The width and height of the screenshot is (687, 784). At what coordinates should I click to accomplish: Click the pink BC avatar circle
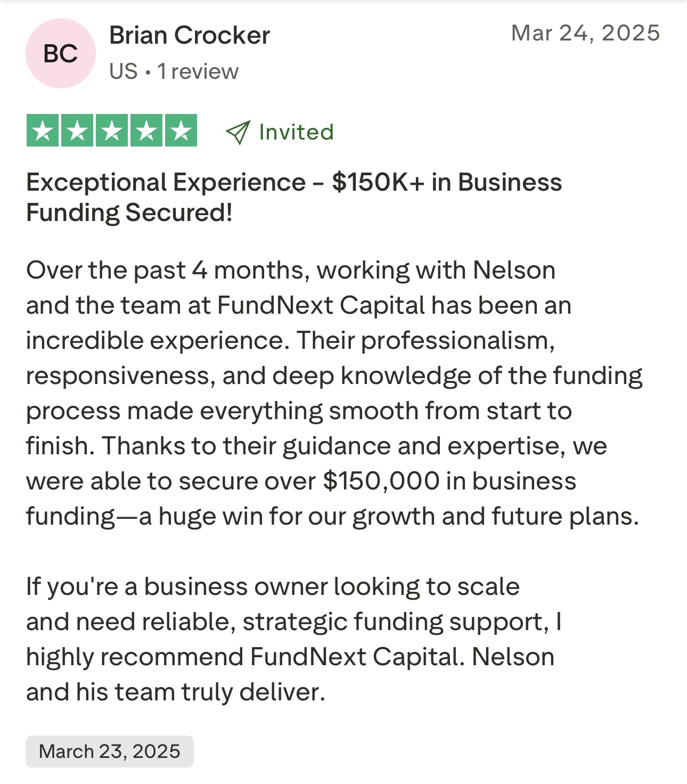pos(60,53)
